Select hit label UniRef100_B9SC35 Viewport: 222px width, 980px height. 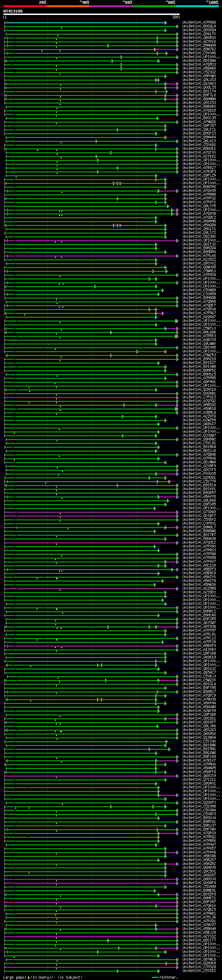[x=199, y=118]
